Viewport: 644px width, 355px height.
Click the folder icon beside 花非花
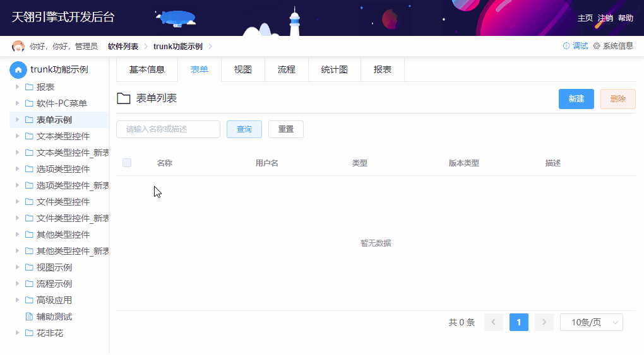29,333
